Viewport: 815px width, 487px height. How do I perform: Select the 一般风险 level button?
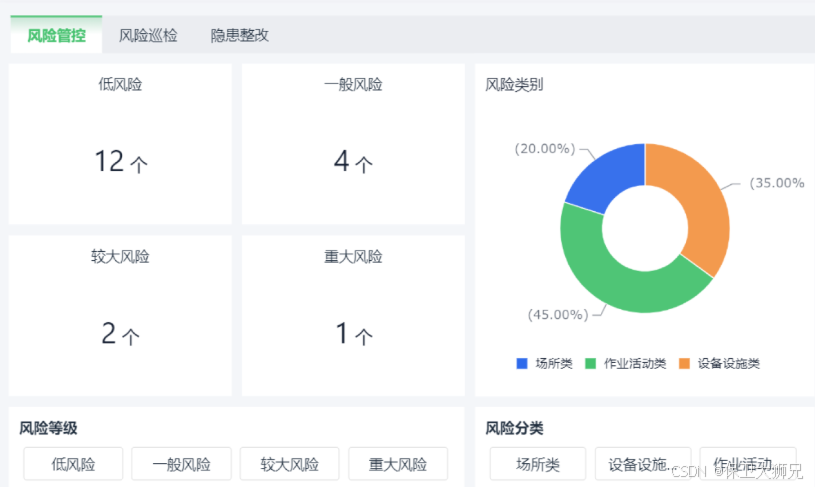coord(181,464)
